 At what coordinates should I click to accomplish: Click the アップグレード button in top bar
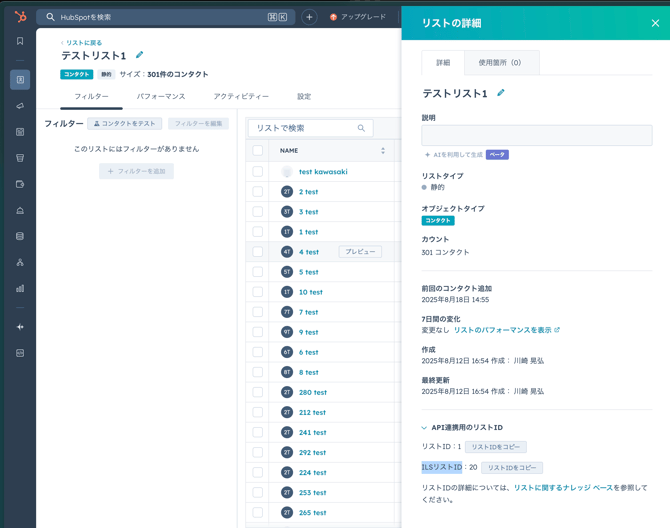358,17
